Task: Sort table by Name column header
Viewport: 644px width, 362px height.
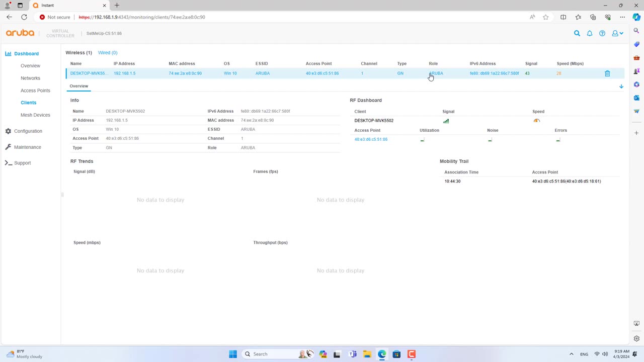Action: coord(76,64)
